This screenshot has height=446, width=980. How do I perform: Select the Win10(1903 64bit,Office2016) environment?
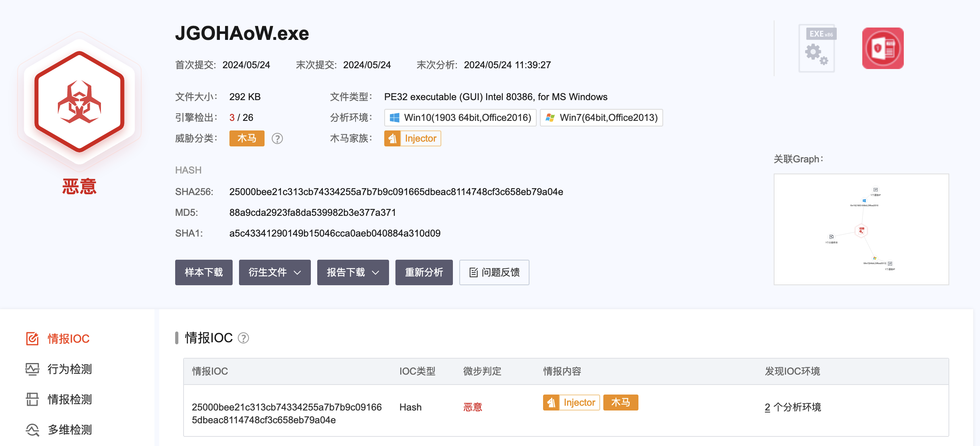(x=460, y=118)
